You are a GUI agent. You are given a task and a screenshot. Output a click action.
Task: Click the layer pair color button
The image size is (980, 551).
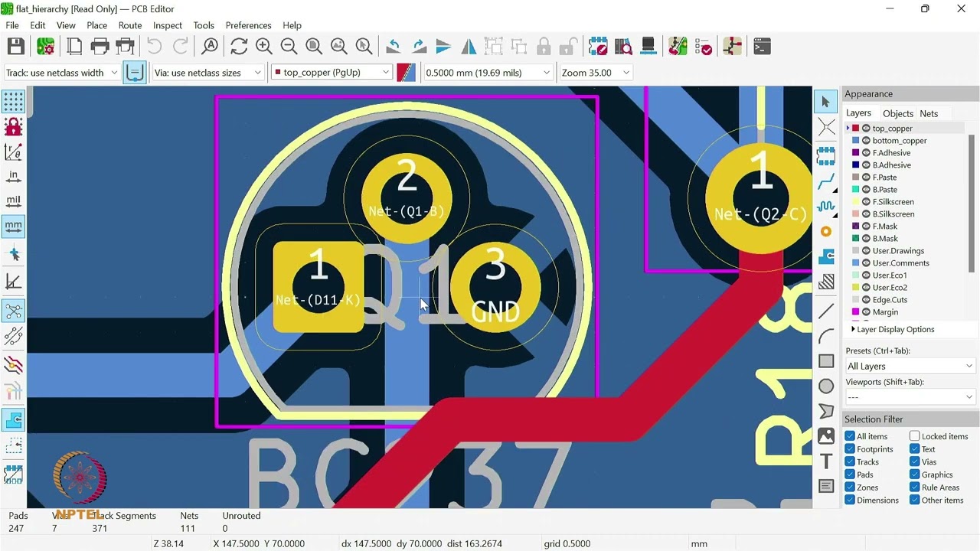(x=407, y=73)
